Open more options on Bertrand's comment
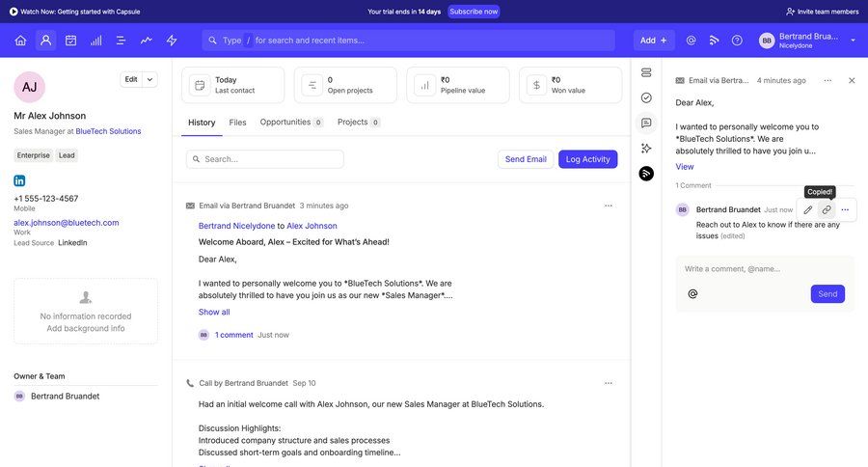This screenshot has width=868, height=467. coord(845,210)
